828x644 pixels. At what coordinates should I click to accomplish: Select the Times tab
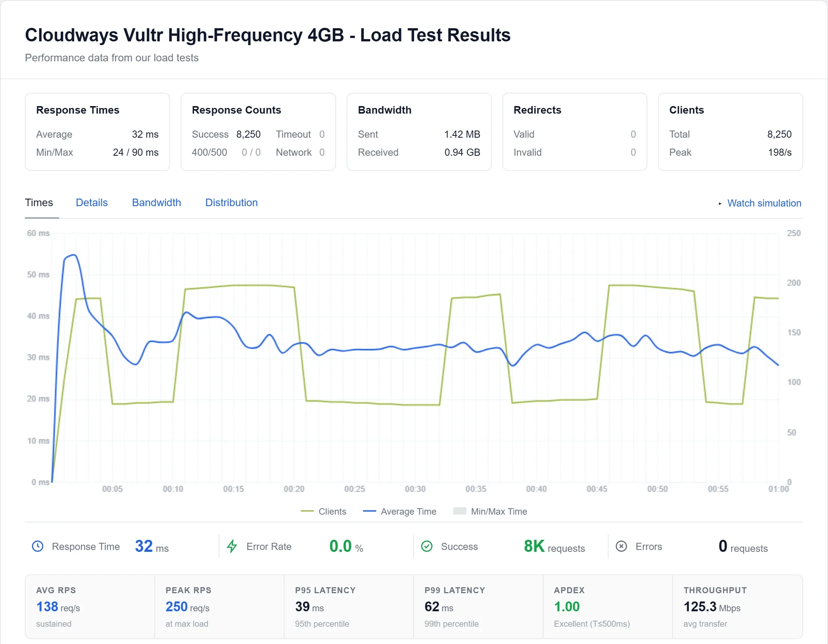click(39, 203)
